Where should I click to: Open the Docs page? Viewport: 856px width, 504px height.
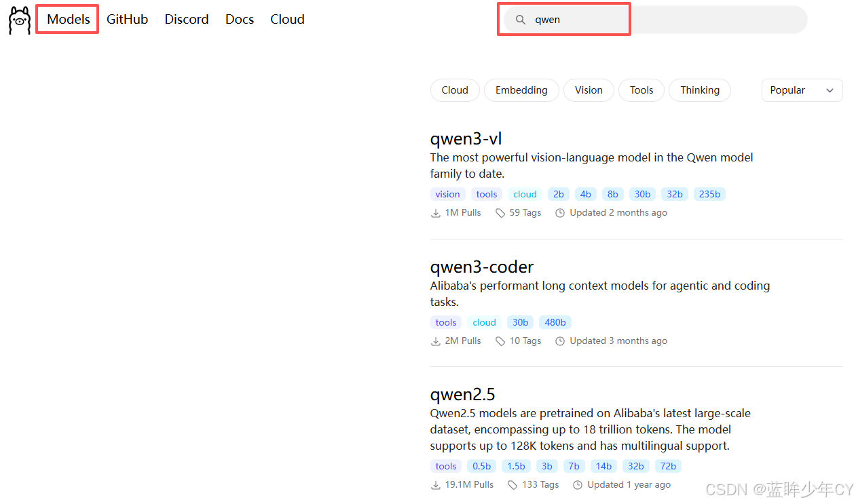pos(240,19)
